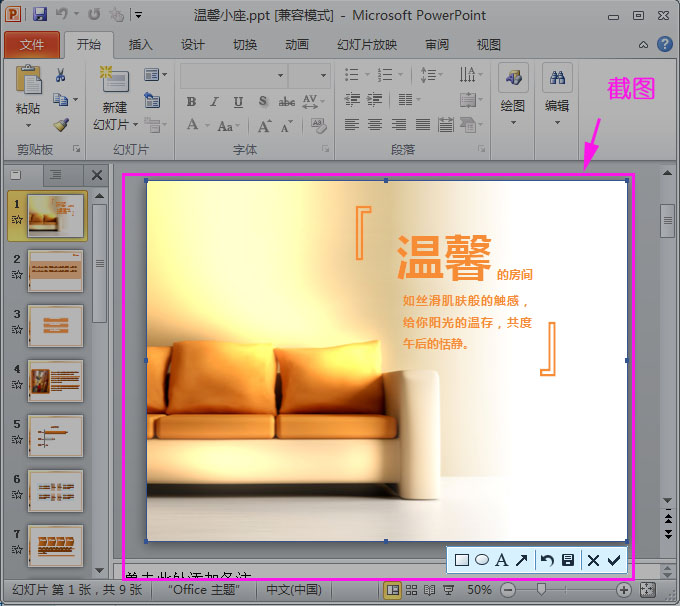The image size is (680, 606).
Task: Align text right
Action: coord(399,125)
